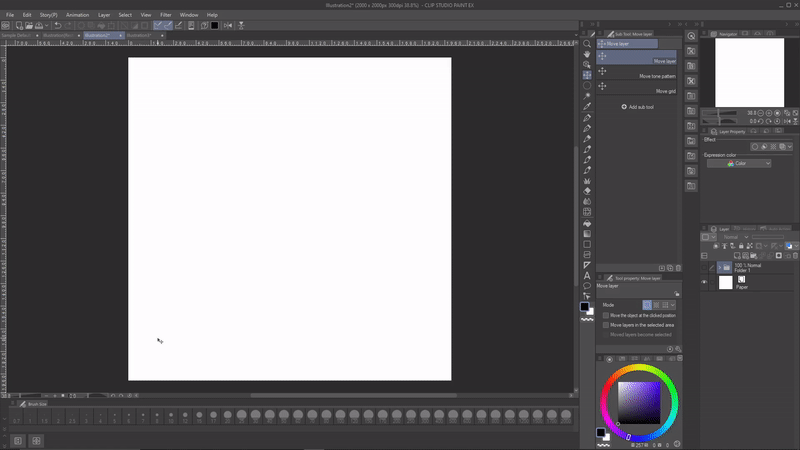Select the Move layer tool in tool palette
Image resolution: width=800 pixels, height=450 pixels.
(587, 75)
